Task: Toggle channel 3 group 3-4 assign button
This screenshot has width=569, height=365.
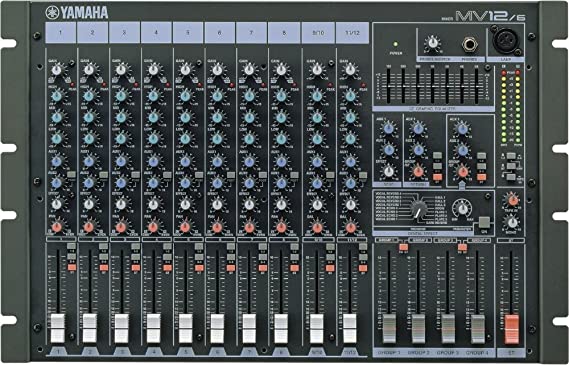Action: point(135,257)
